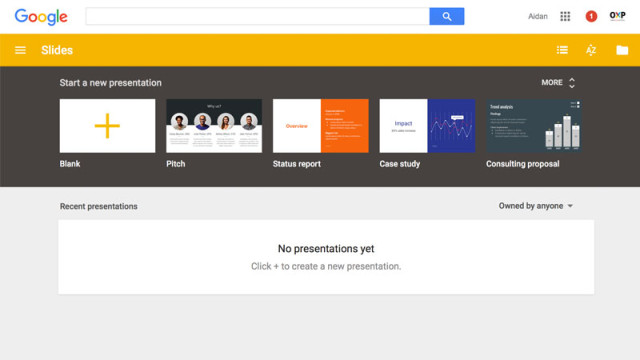Open the Pitch template thumbnail

point(214,126)
